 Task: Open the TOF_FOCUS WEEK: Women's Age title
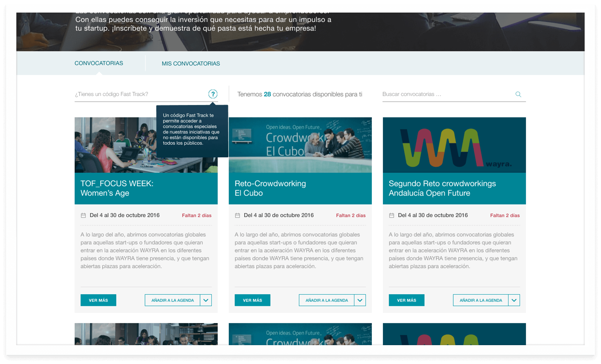117,188
